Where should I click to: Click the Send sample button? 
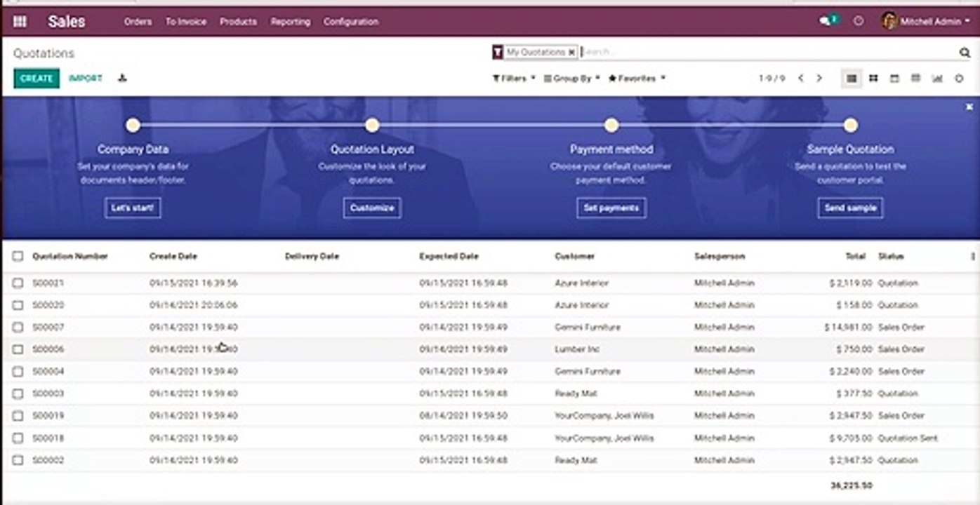[850, 208]
